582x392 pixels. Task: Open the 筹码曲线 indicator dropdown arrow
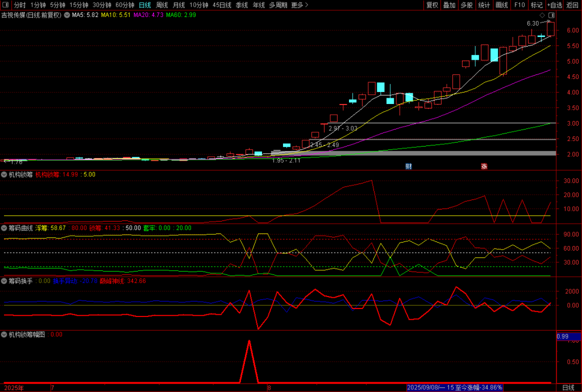(5, 228)
